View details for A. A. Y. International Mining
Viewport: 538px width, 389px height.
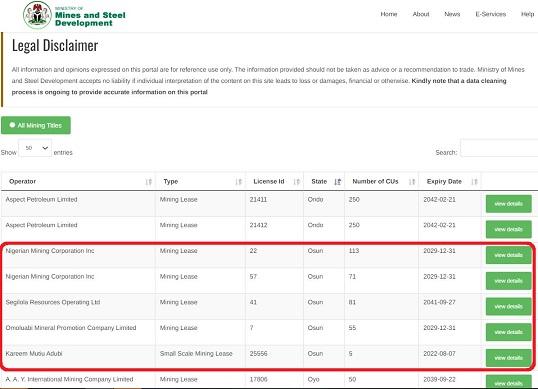tap(508, 382)
